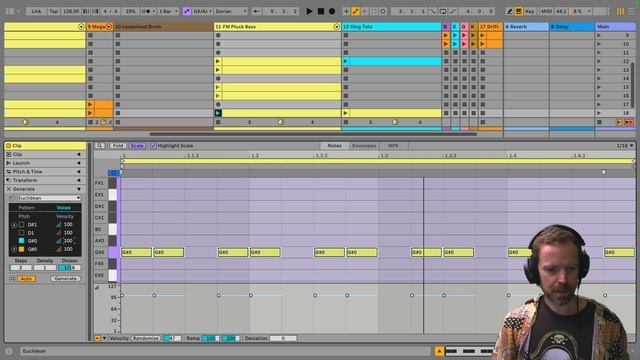Screen dimensions: 640x360
Task: Open MIDI mapping mode
Action: [547, 11]
